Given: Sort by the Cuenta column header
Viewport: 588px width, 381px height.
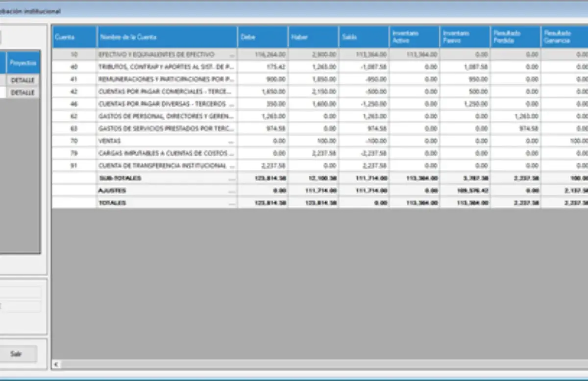Looking at the screenshot, I should pos(74,37).
